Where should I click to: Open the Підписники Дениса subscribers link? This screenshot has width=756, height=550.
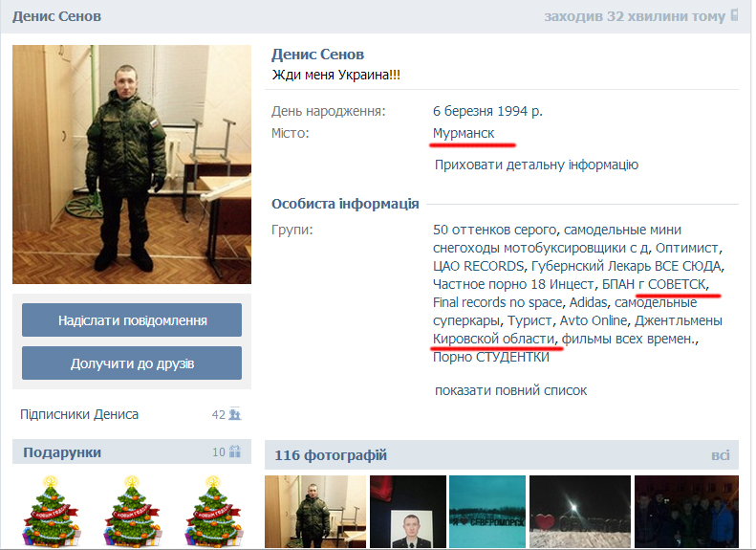(x=79, y=414)
